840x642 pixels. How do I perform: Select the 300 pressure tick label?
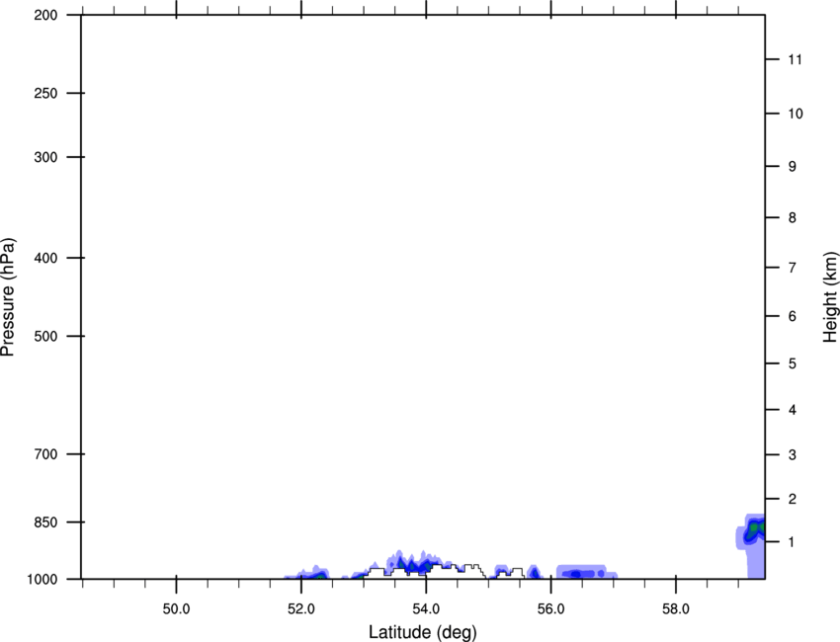[x=45, y=157]
